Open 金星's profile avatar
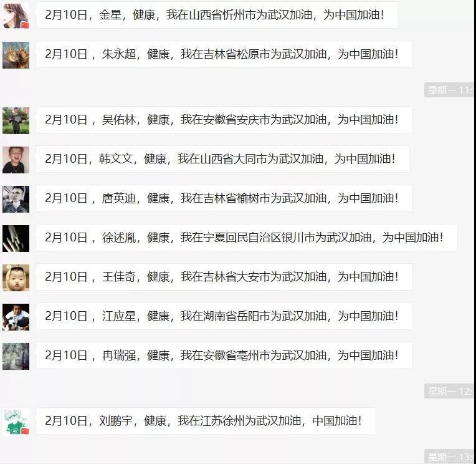 pyautogui.click(x=16, y=16)
